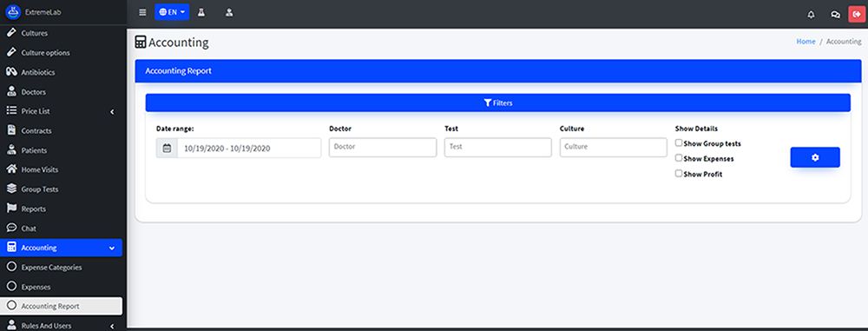Viewport: 868px width, 331px height.
Task: Open the EN language dropdown
Action: (172, 12)
